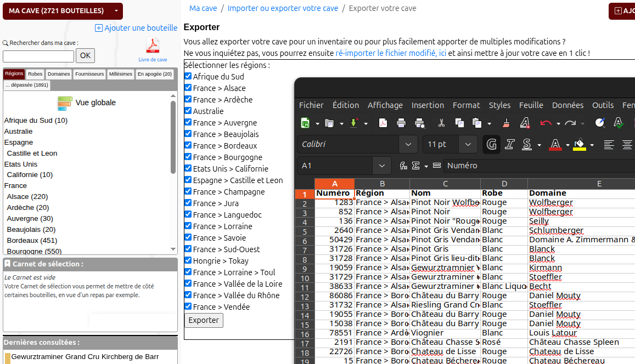Screen dimensions: 635x364
Task: Click the Print icon in the toolbar
Action: (401, 123)
